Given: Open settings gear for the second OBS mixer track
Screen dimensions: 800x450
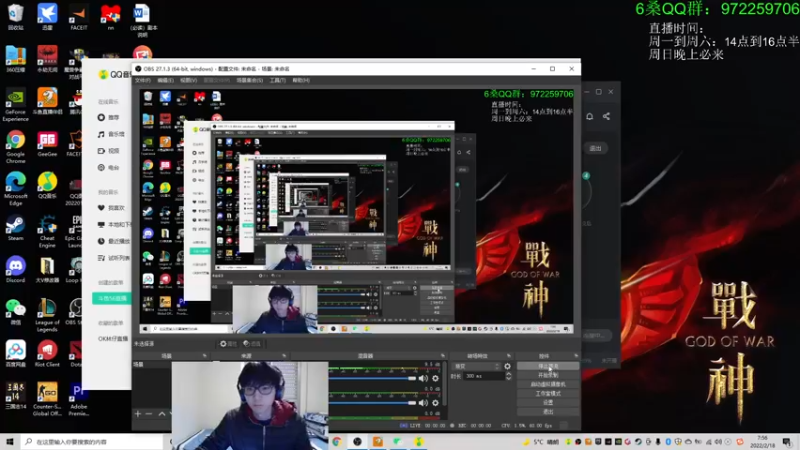Looking at the screenshot, I should (435, 403).
